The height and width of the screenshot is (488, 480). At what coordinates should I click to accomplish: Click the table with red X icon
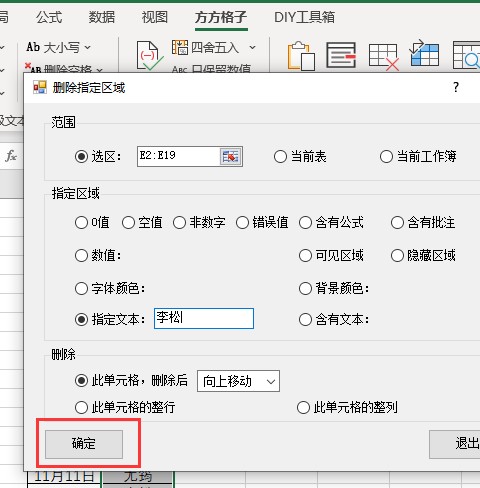click(384, 57)
